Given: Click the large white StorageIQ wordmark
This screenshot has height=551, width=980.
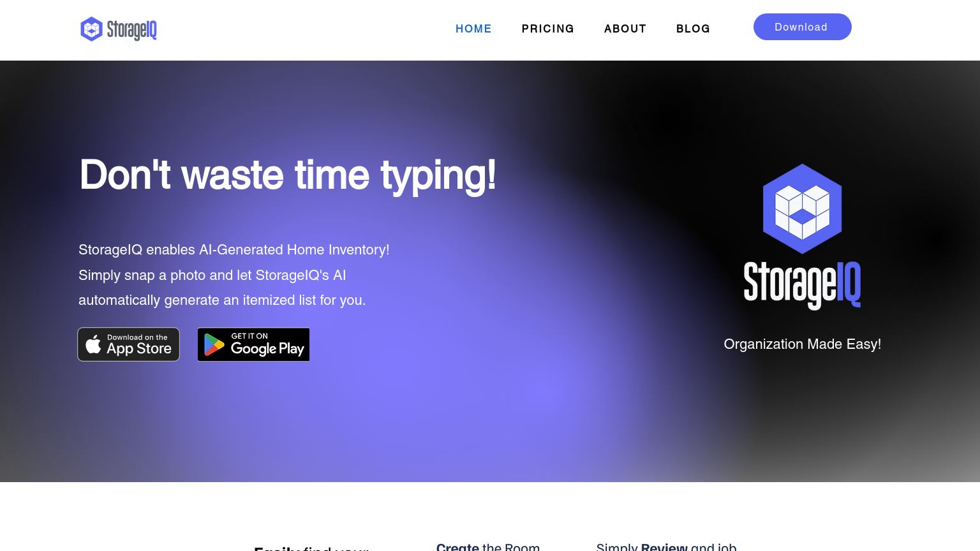Looking at the screenshot, I should coord(803,284).
